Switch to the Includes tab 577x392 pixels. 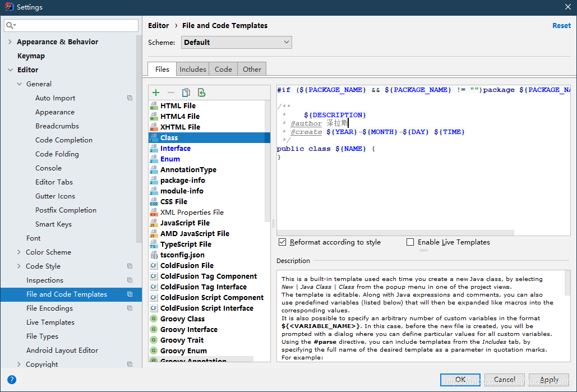pos(192,69)
